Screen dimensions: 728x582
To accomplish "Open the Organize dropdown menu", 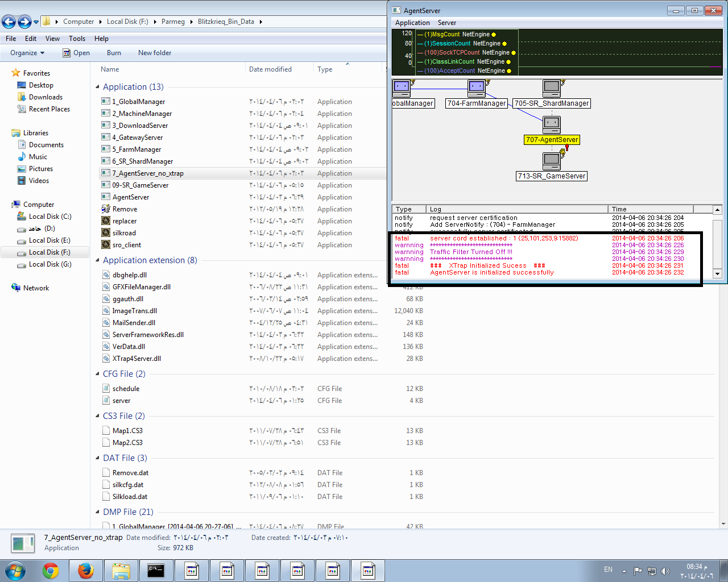I will tap(27, 53).
